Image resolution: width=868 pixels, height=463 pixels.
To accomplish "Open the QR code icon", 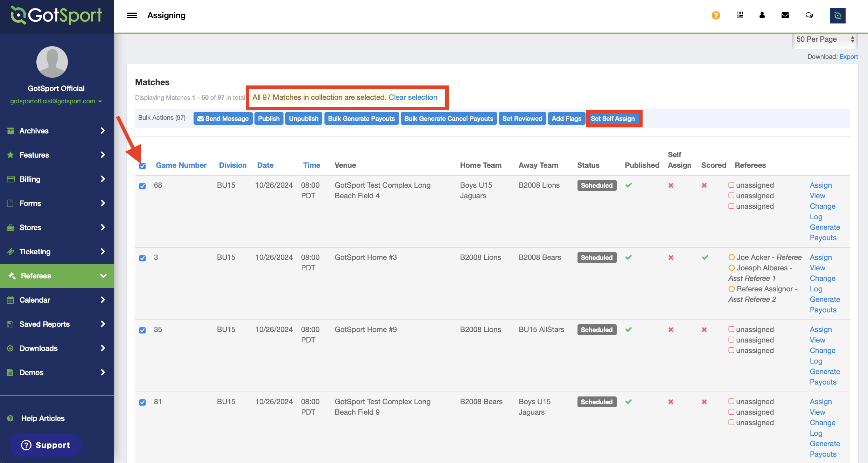I will click(740, 15).
